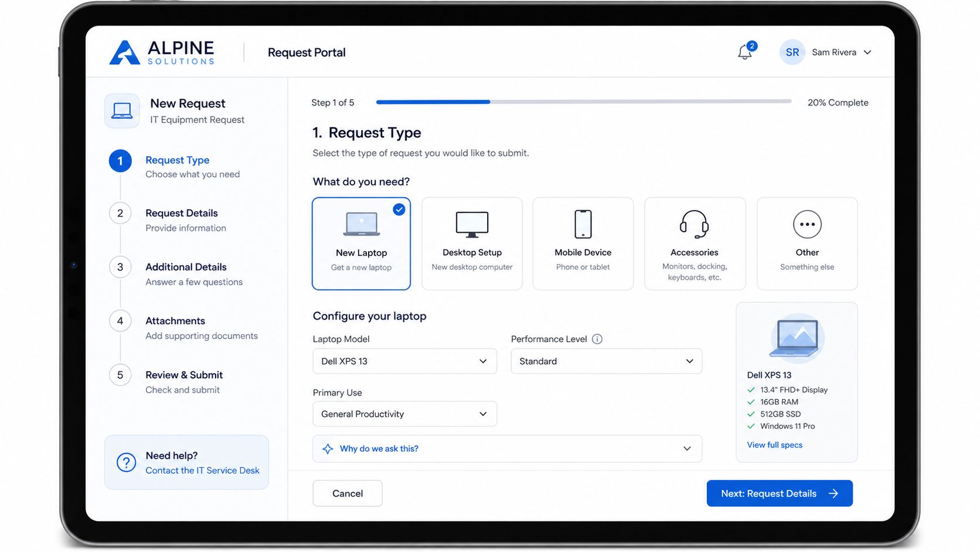
Task: Select the New Laptop option label
Action: click(362, 253)
